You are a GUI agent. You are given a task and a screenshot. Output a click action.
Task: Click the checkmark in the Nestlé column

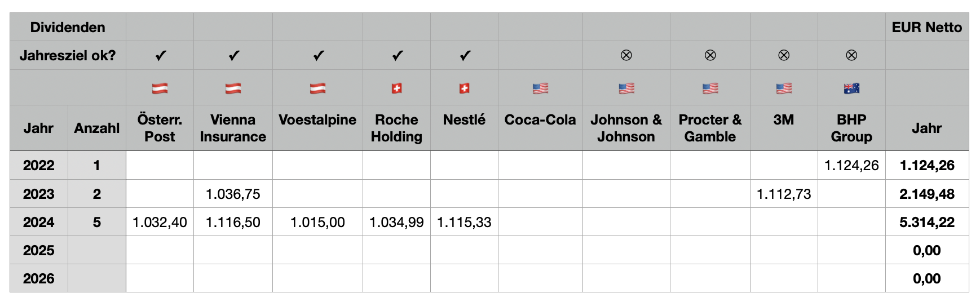465,55
